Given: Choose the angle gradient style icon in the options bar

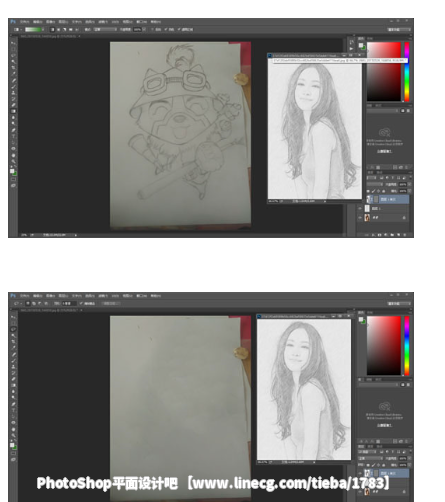Looking at the screenshot, I should [64, 29].
